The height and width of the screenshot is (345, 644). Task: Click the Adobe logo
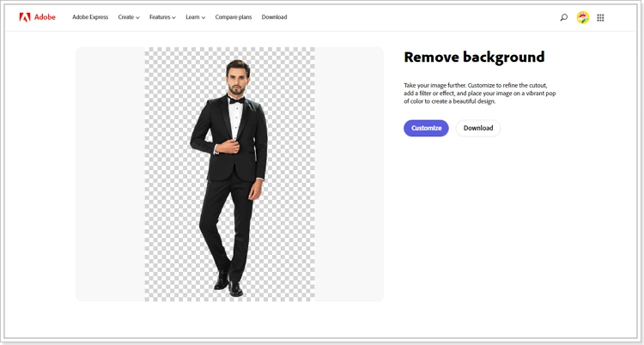click(x=37, y=17)
